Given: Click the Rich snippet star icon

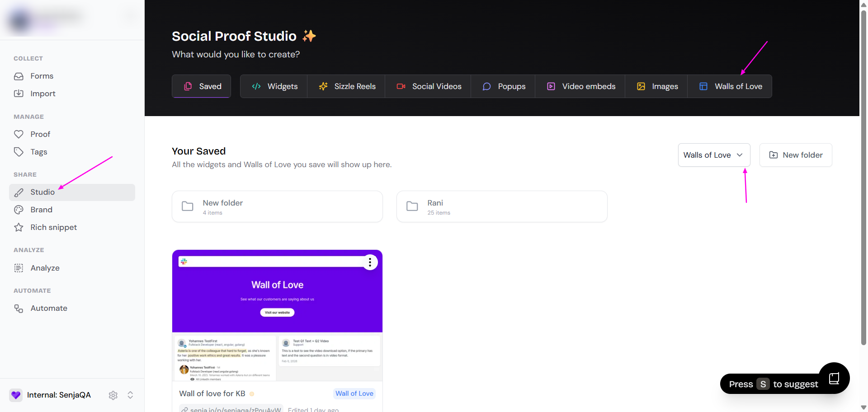Looking at the screenshot, I should coord(19,227).
